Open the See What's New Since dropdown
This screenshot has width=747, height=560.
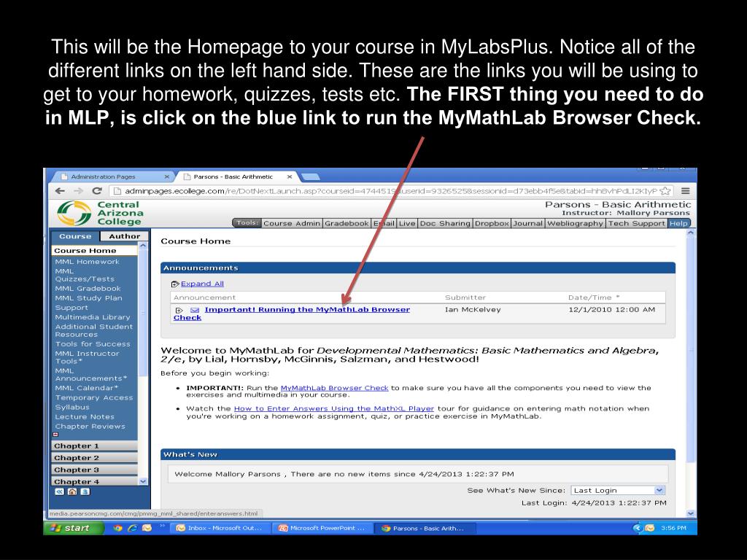tap(617, 490)
